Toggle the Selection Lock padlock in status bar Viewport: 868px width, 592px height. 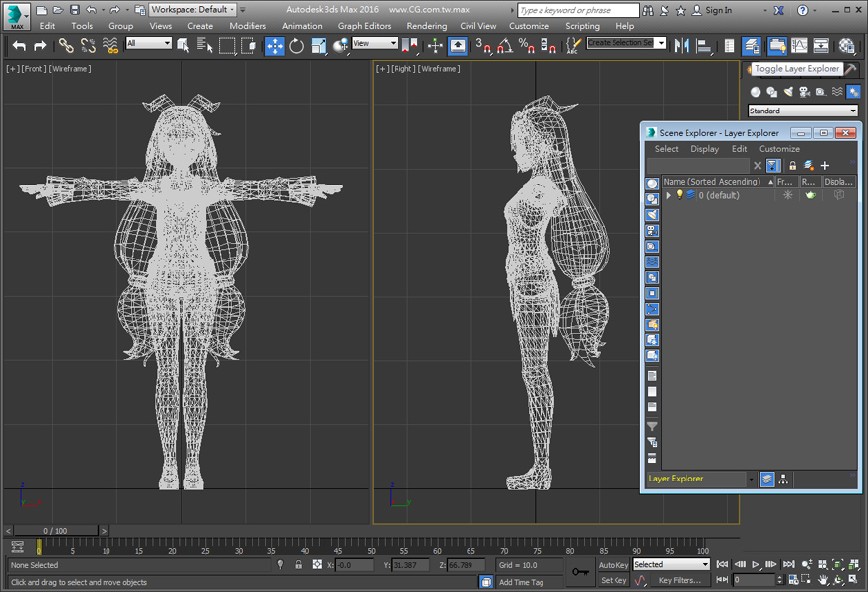(298, 564)
